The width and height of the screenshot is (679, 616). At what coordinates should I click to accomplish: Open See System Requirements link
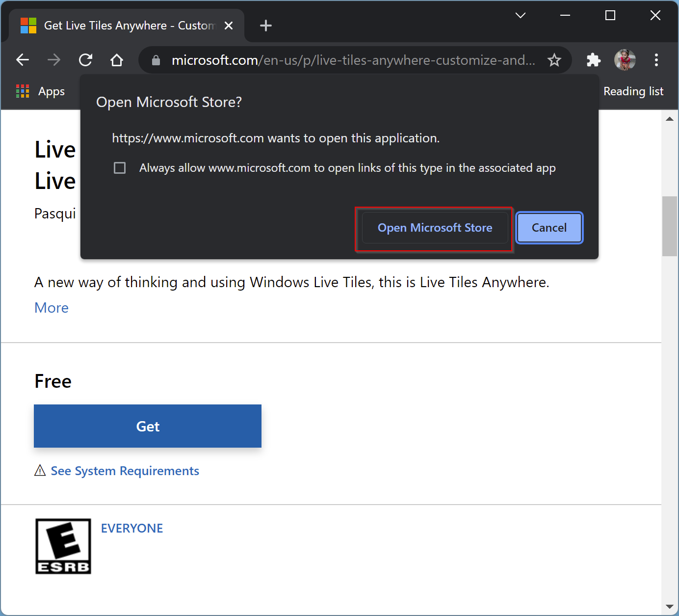pyautogui.click(x=125, y=471)
